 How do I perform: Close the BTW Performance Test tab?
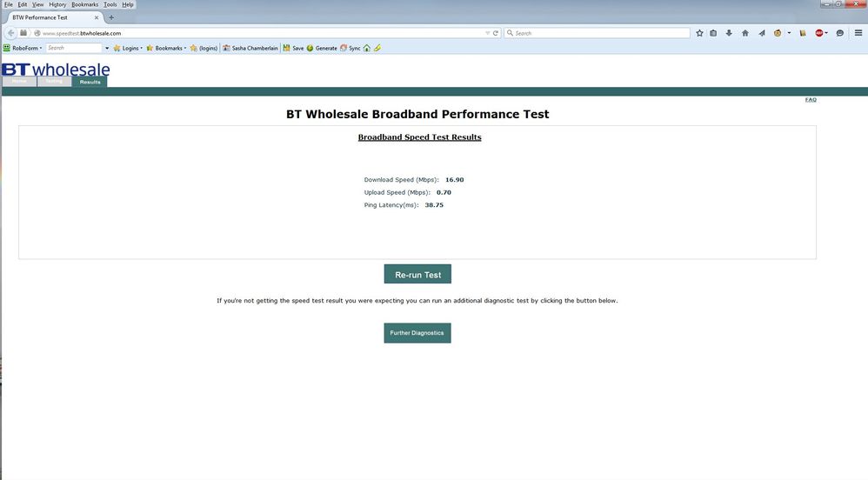97,17
